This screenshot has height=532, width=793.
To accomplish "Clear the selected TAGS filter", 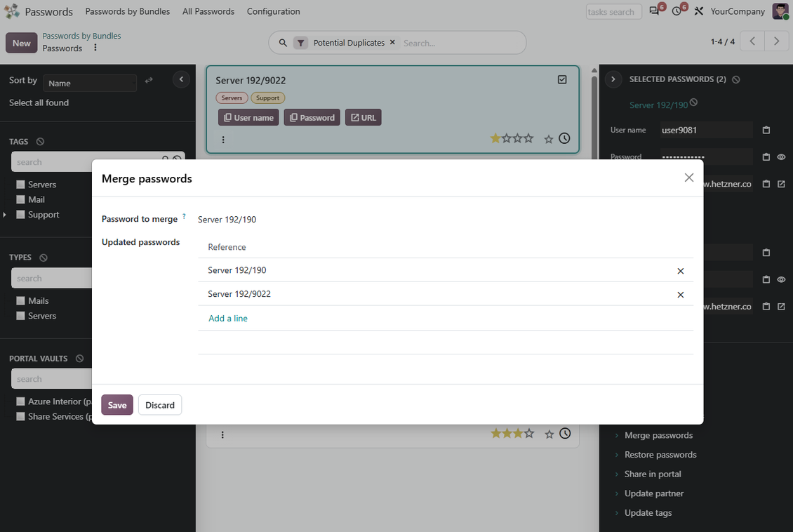I will (41, 142).
